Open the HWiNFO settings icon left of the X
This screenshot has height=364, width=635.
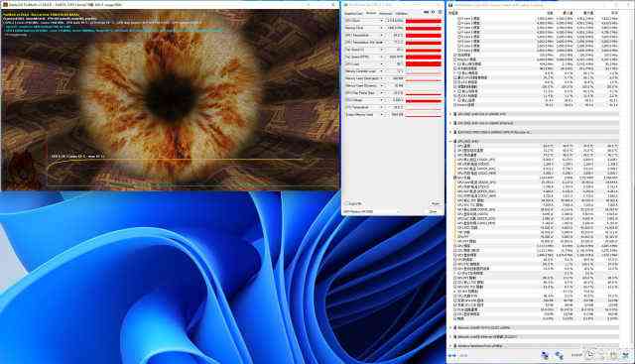pyautogui.click(x=613, y=355)
